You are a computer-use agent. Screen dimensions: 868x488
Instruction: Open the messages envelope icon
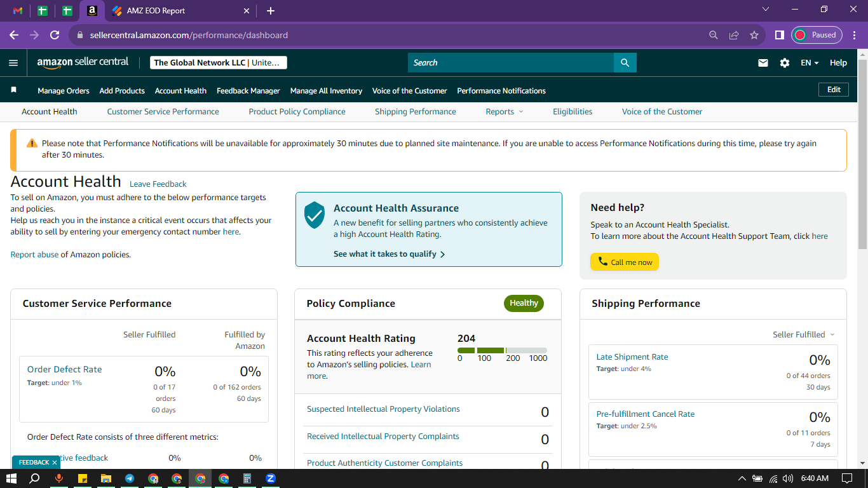763,63
